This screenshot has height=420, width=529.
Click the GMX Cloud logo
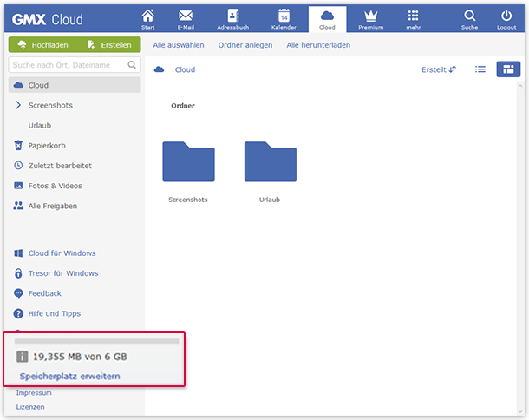point(47,20)
